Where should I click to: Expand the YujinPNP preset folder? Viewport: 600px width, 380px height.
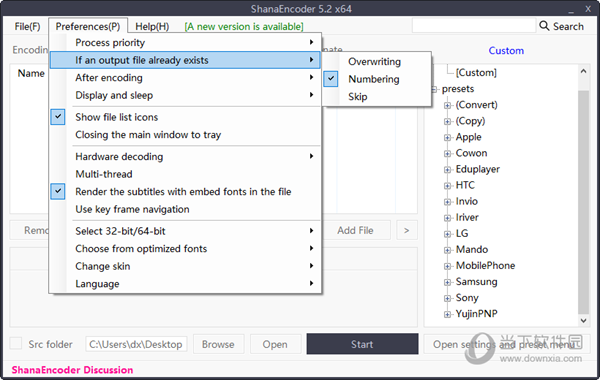coord(447,315)
